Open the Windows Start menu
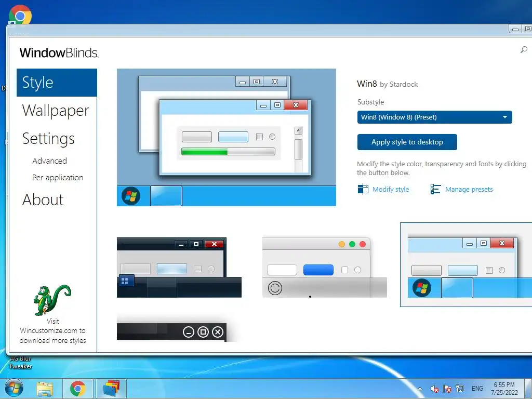This screenshot has height=399, width=532. 14,389
